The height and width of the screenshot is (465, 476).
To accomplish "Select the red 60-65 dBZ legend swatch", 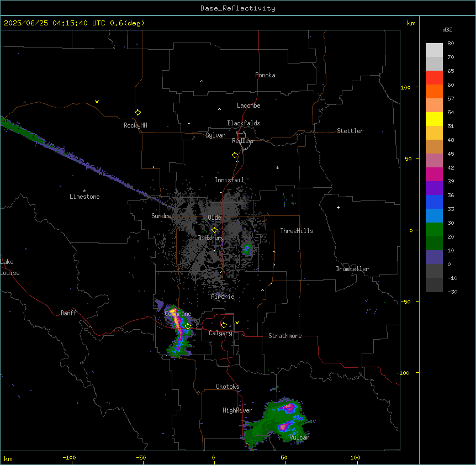I will click(x=434, y=78).
